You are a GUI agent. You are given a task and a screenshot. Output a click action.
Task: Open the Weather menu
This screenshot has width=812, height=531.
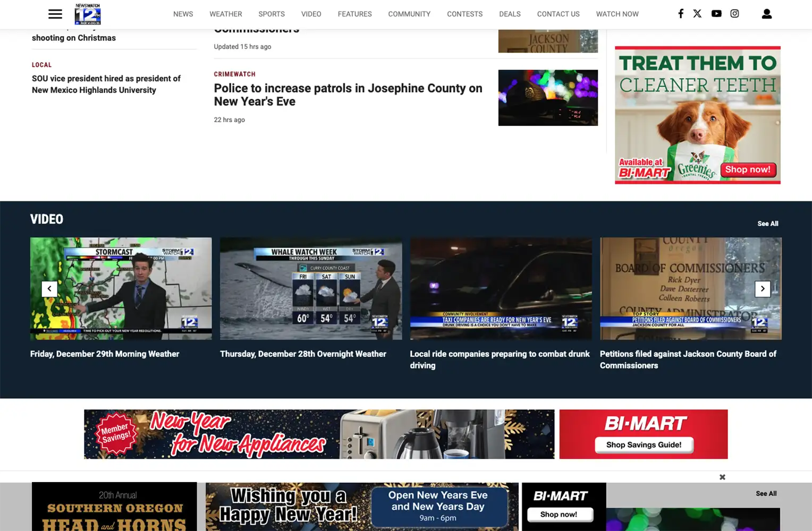225,14
